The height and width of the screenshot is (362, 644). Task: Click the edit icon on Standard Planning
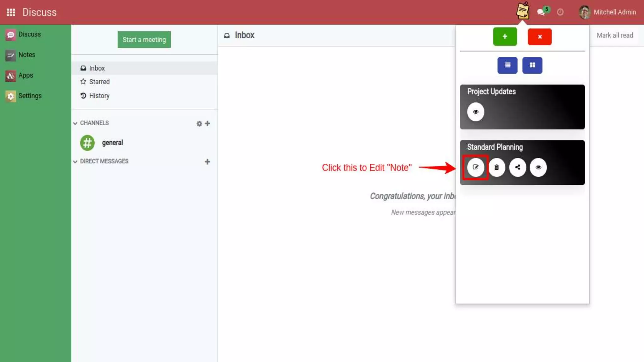[x=475, y=167]
